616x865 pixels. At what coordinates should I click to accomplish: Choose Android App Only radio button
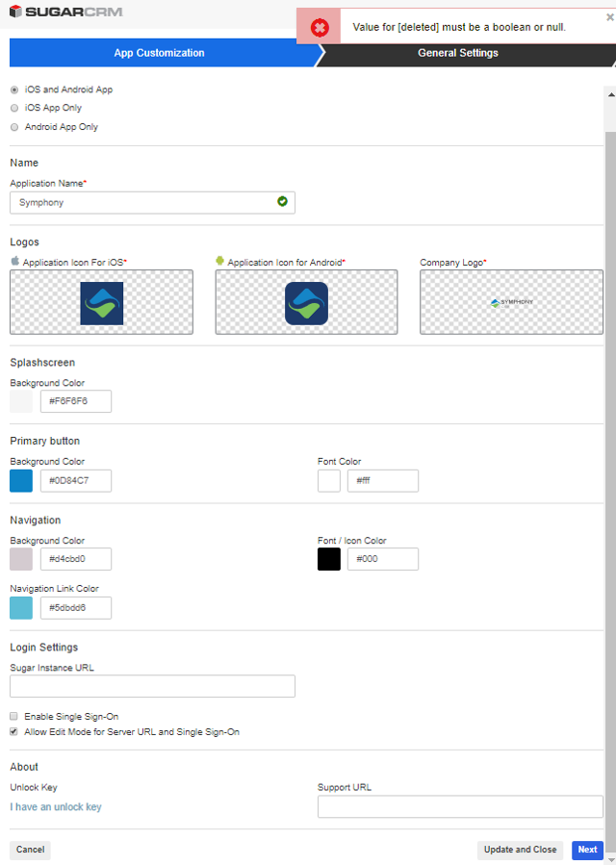pos(14,127)
